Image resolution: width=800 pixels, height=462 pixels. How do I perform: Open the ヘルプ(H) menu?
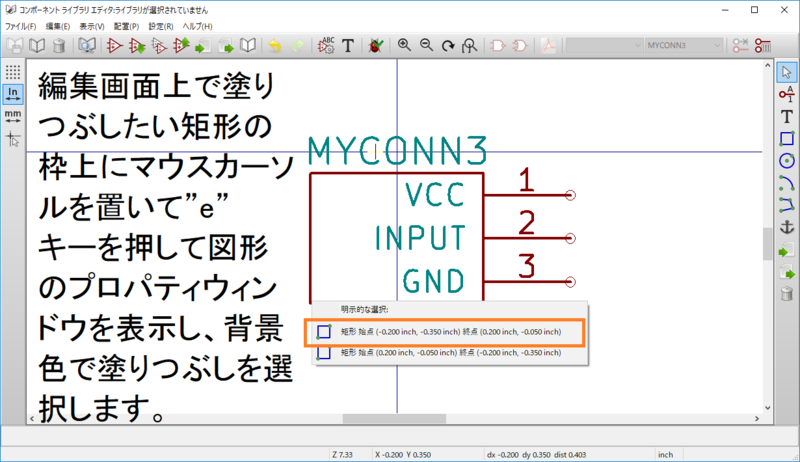coord(197,26)
